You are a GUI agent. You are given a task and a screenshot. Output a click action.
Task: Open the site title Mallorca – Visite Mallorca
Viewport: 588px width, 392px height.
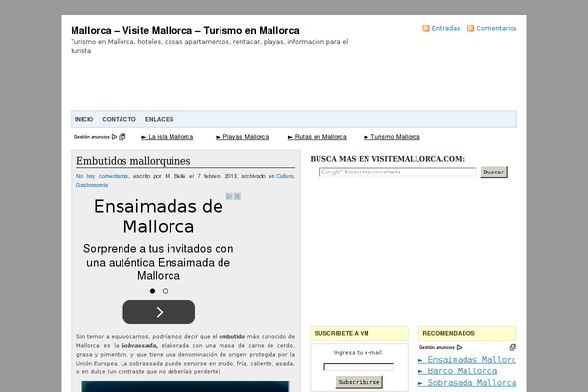coord(185,30)
